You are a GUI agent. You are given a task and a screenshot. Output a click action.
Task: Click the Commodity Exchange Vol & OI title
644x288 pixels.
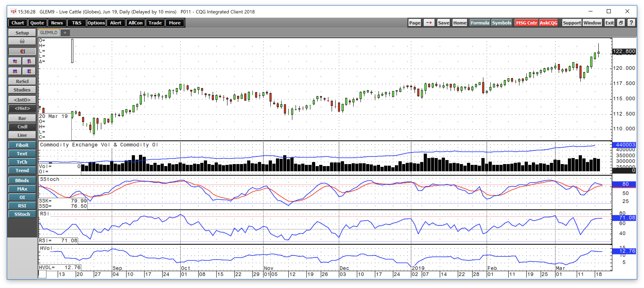(99, 145)
